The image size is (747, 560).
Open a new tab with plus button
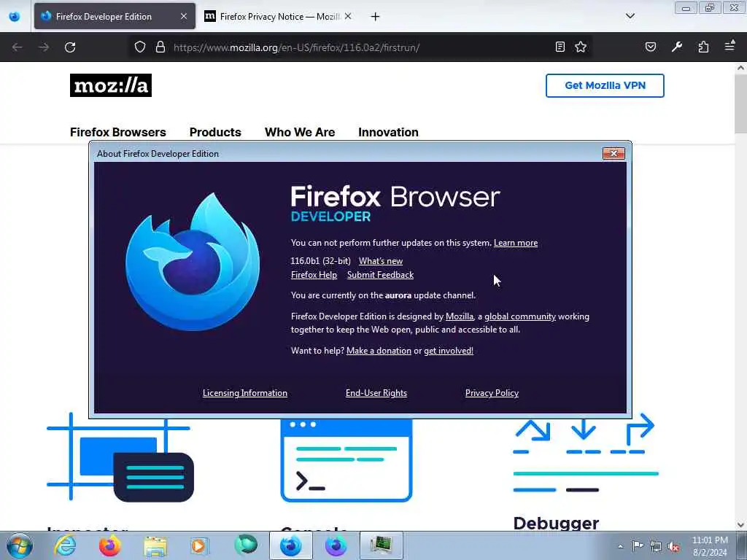(x=375, y=17)
